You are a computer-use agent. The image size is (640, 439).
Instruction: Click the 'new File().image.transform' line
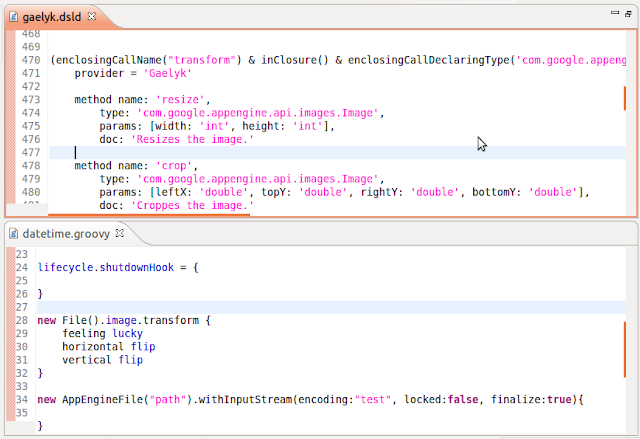tap(124, 321)
